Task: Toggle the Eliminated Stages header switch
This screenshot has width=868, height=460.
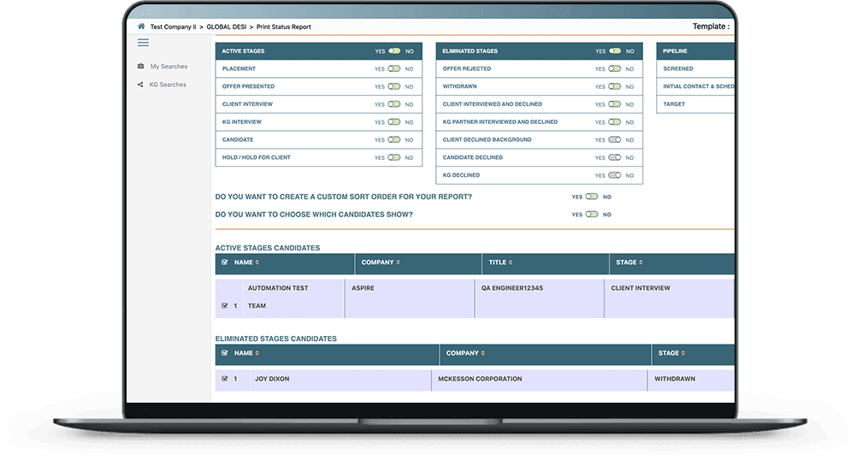Action: tap(615, 51)
